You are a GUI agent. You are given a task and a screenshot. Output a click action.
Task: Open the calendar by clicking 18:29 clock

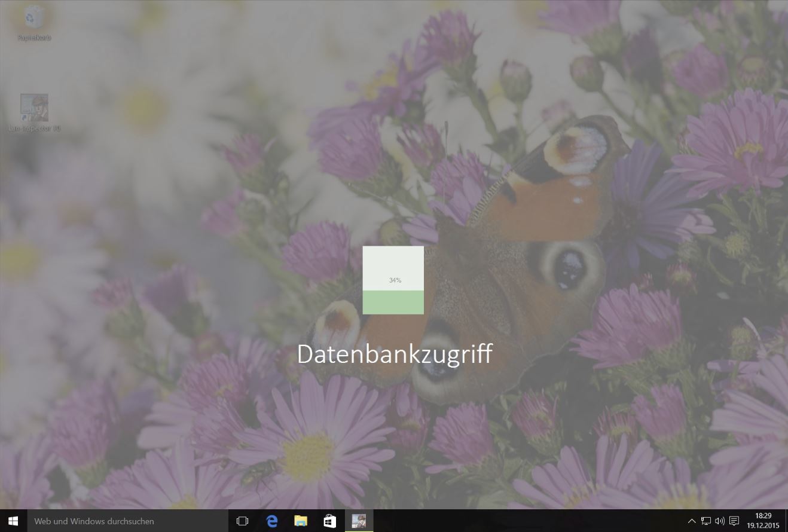762,516
